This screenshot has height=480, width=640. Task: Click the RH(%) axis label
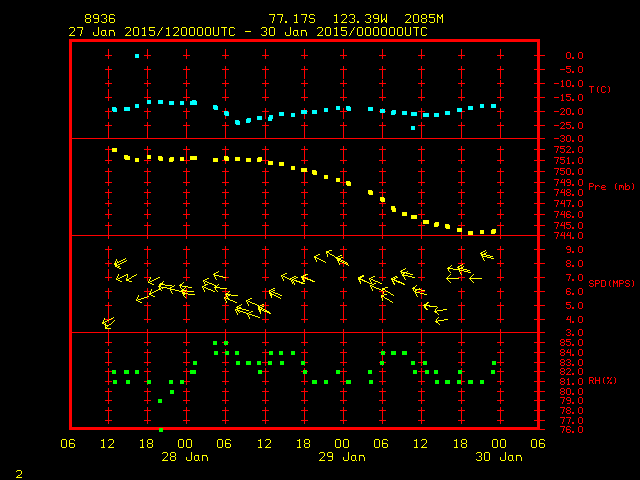602,381
